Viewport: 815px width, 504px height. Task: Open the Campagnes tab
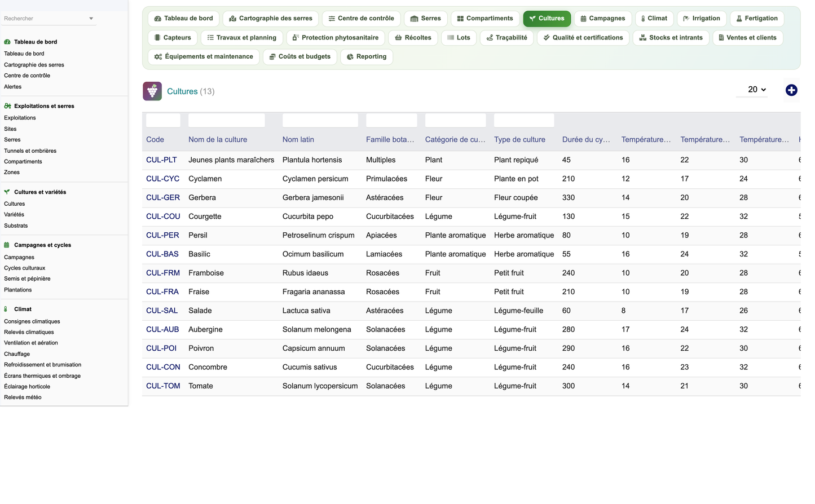click(602, 19)
